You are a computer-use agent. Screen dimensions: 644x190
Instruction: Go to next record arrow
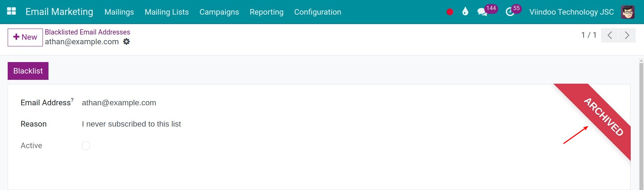click(627, 35)
